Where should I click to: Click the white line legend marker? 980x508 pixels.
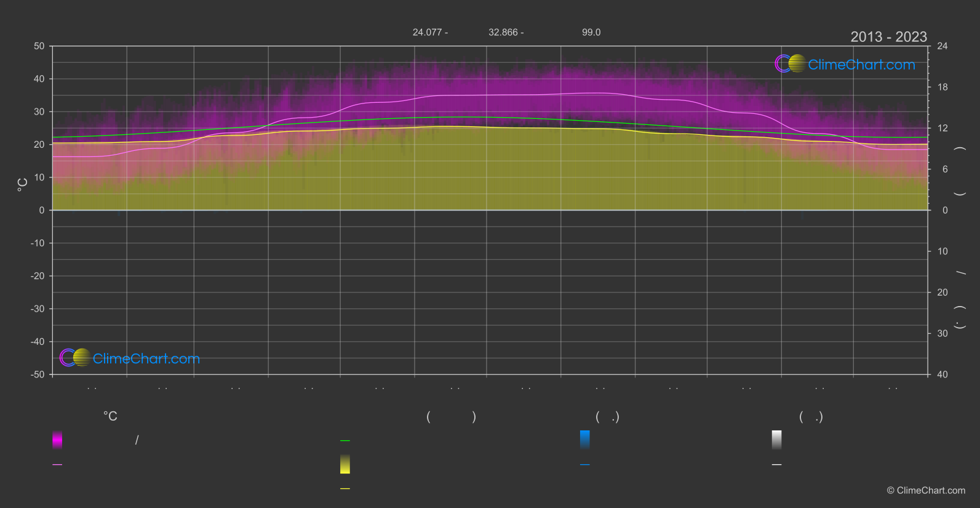pos(777,465)
